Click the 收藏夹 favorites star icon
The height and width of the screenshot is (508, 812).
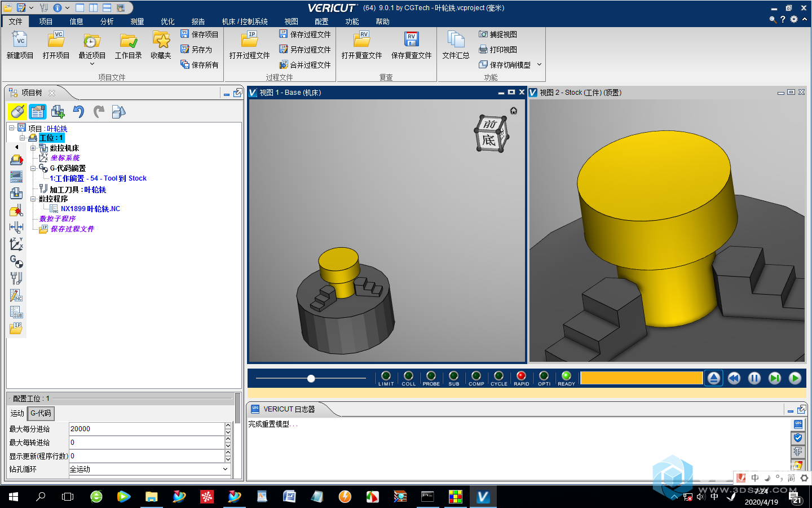tap(161, 40)
